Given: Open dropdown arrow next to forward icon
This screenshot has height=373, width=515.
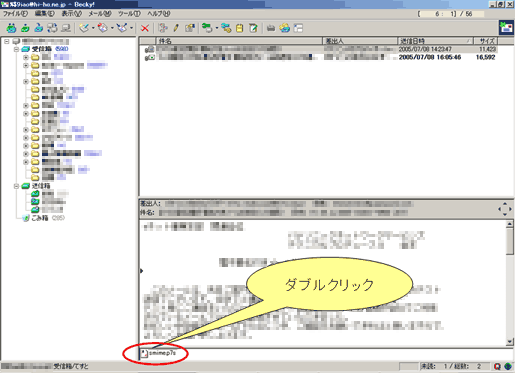Looking at the screenshot, I should (131, 28).
